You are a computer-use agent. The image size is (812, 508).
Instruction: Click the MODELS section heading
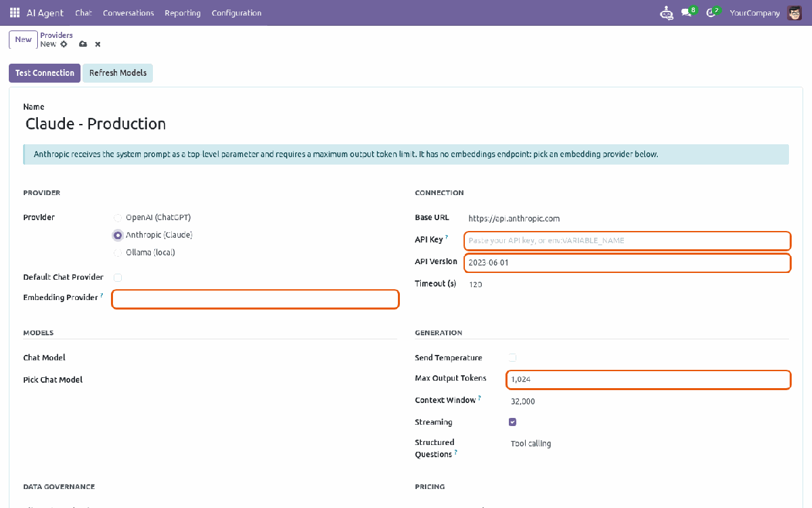coord(38,333)
